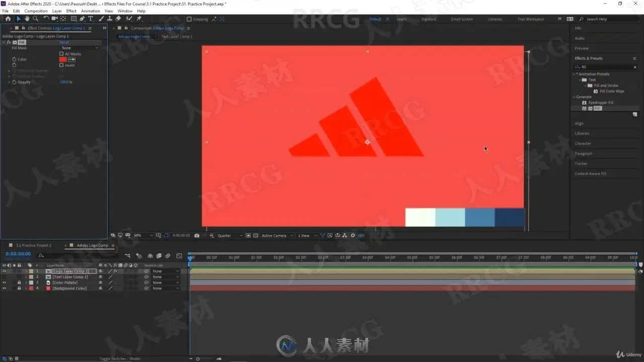Show more workspaces with double-arrow button
This screenshot has width=644, height=362.
tap(559, 19)
